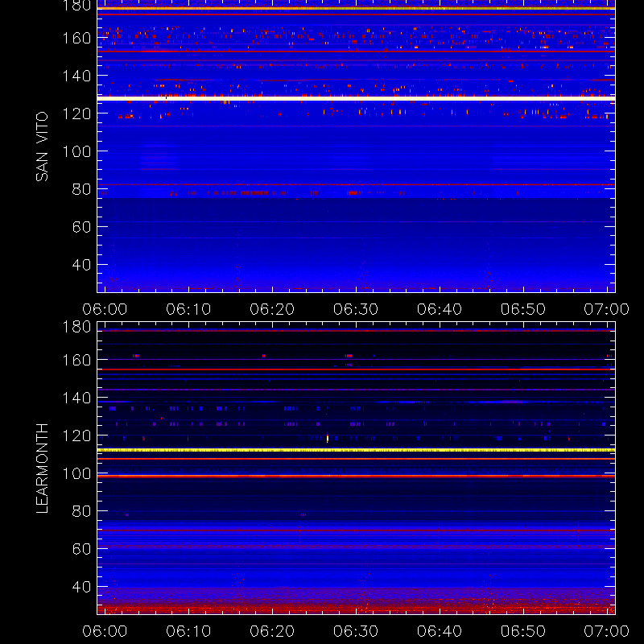
Task: Click the 100 label on LEARMONTH axis
Action: (x=76, y=473)
